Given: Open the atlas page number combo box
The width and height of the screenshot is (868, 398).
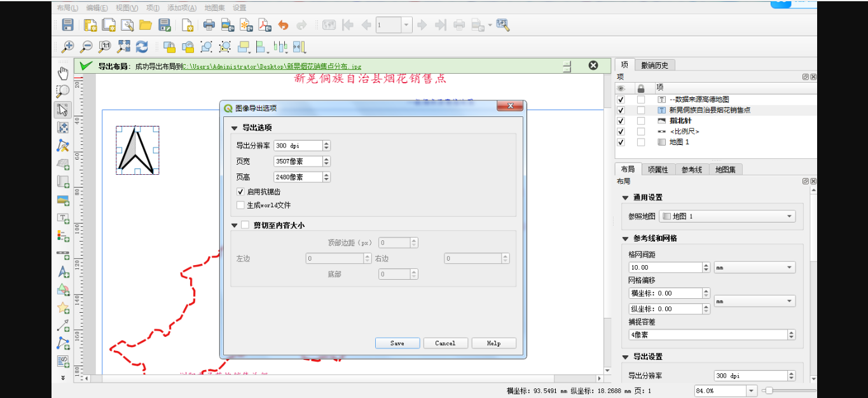Looking at the screenshot, I should [394, 25].
